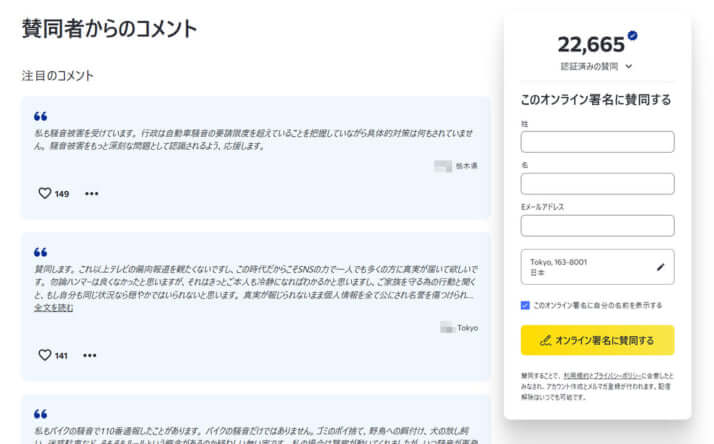The width and height of the screenshot is (714, 444).
Task: Focus the 姓 input field
Action: click(597, 142)
